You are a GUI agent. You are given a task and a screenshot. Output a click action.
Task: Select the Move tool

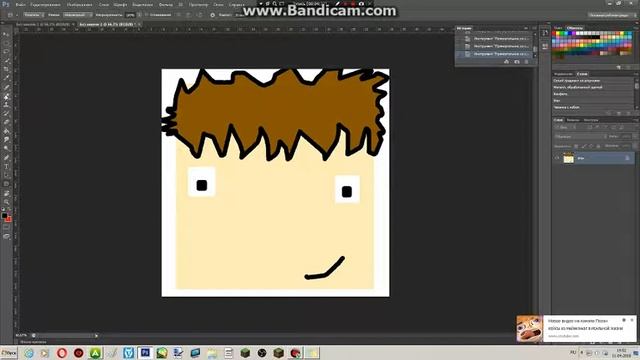tap(6, 34)
